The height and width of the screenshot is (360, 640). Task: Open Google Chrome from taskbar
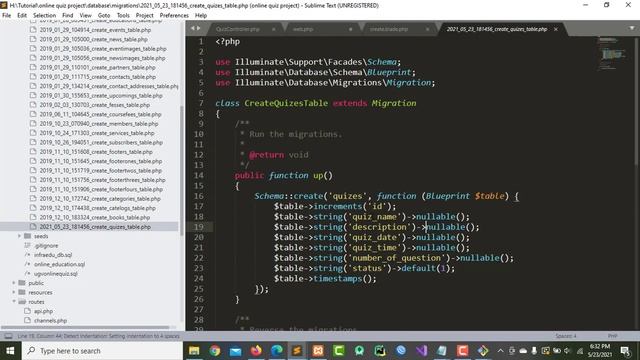point(215,351)
